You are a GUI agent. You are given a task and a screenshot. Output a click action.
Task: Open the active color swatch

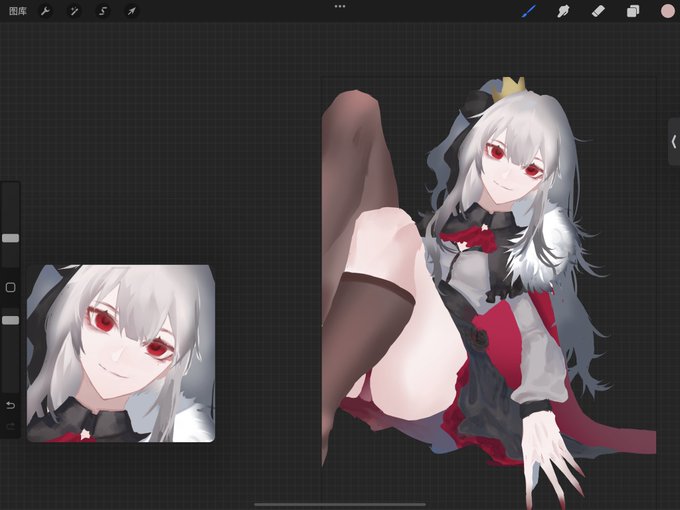click(x=668, y=11)
